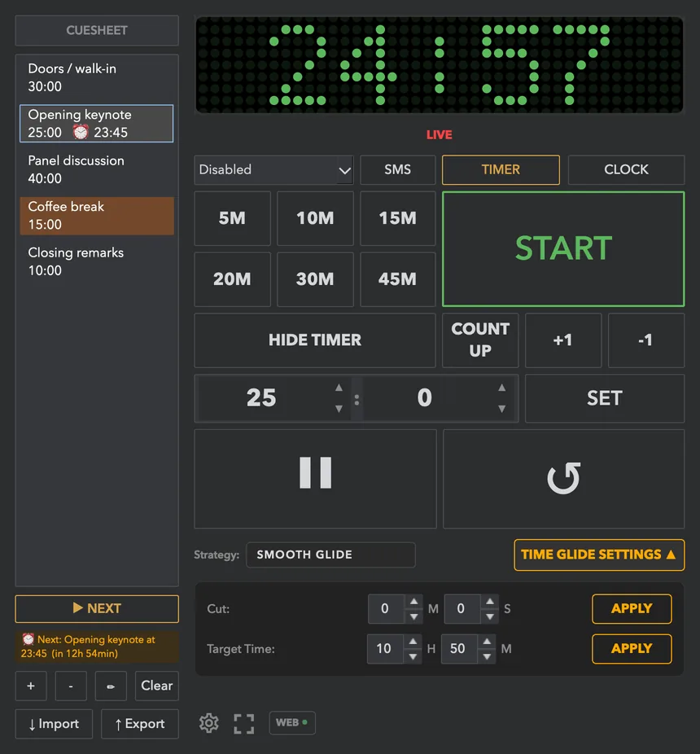The height and width of the screenshot is (754, 700).
Task: Collapse Time Glide Settings panel
Action: click(599, 555)
